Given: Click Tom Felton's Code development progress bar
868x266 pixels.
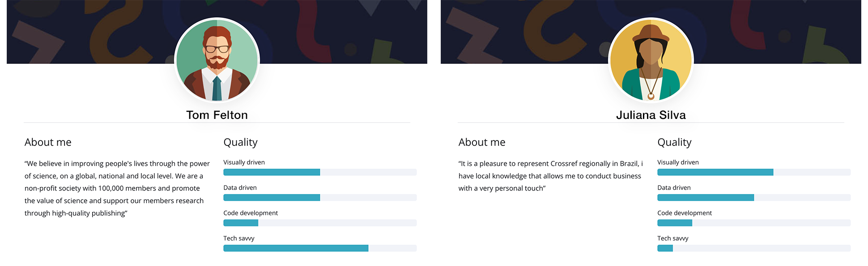Looking at the screenshot, I should click(x=320, y=223).
